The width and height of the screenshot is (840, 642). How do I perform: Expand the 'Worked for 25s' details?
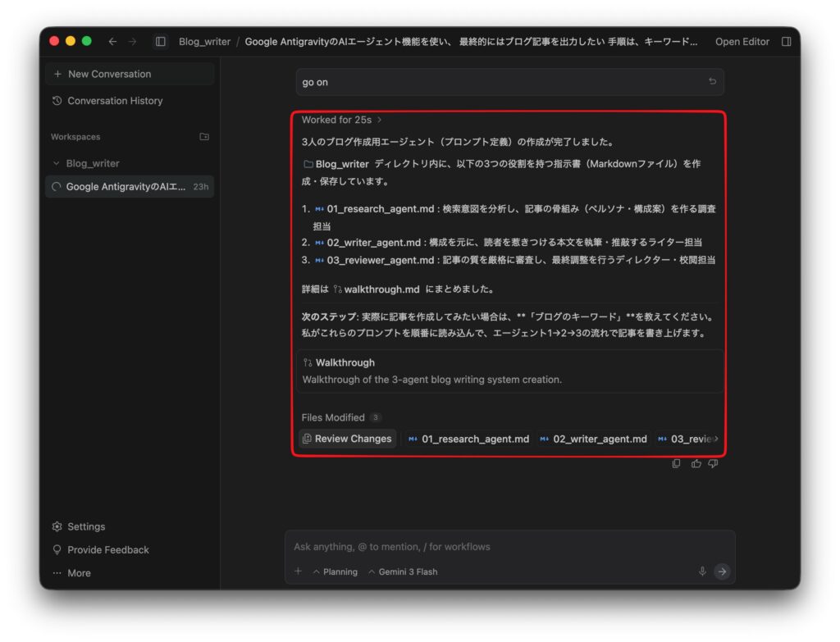341,120
